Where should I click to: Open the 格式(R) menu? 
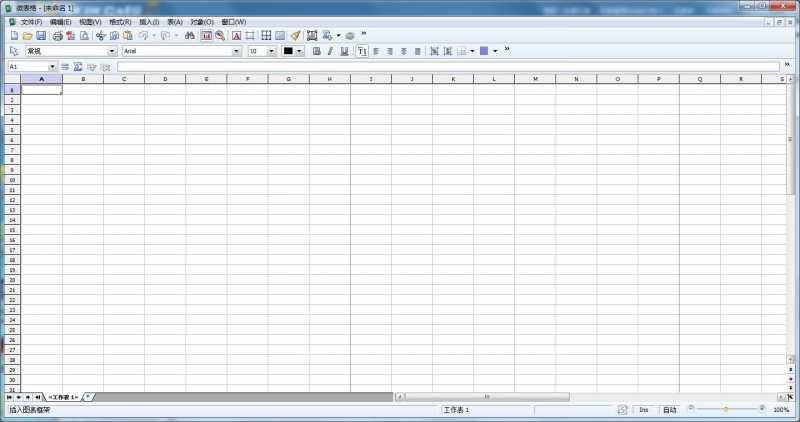pos(120,21)
